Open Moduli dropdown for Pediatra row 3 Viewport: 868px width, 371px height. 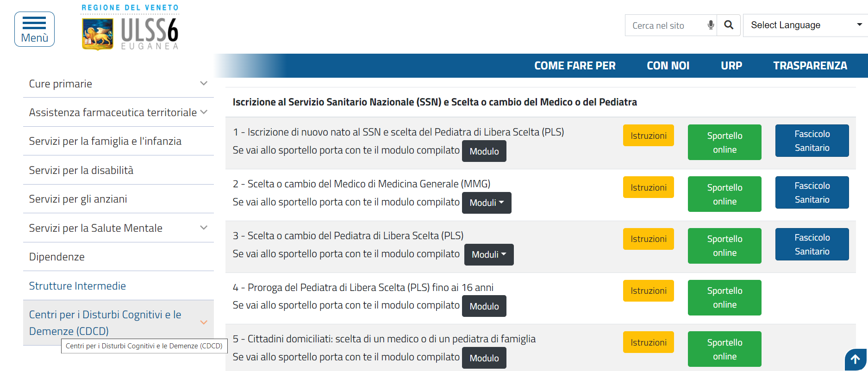(x=489, y=254)
